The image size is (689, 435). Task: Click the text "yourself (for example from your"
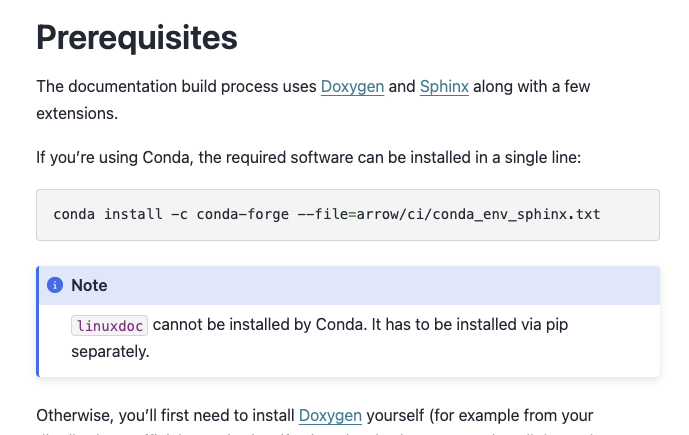click(x=480, y=415)
